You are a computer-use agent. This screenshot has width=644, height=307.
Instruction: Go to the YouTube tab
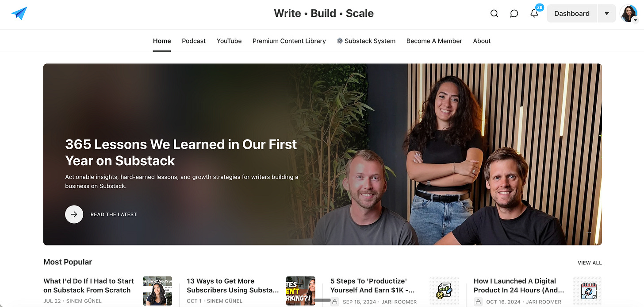click(x=229, y=41)
